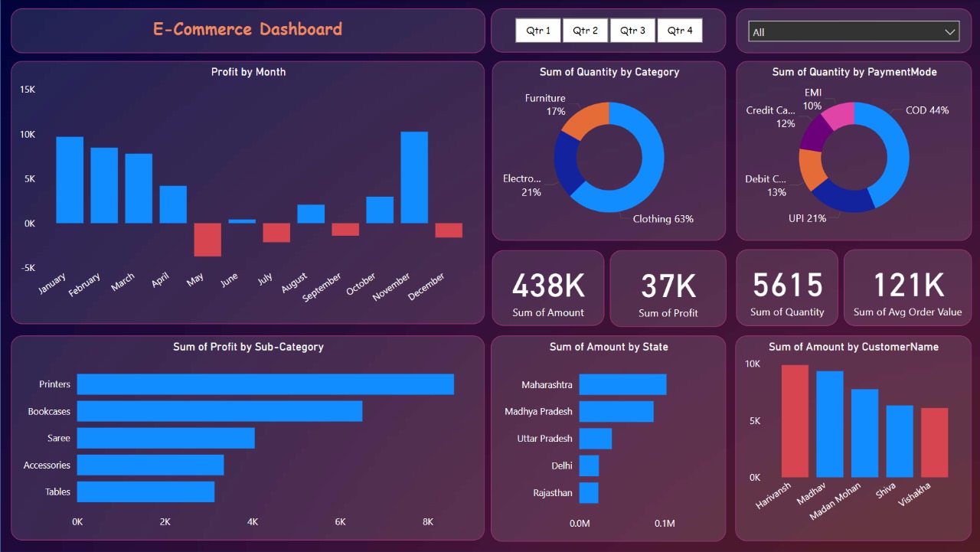The height and width of the screenshot is (552, 980).
Task: Select the Qtr 4 slicer button
Action: [680, 31]
